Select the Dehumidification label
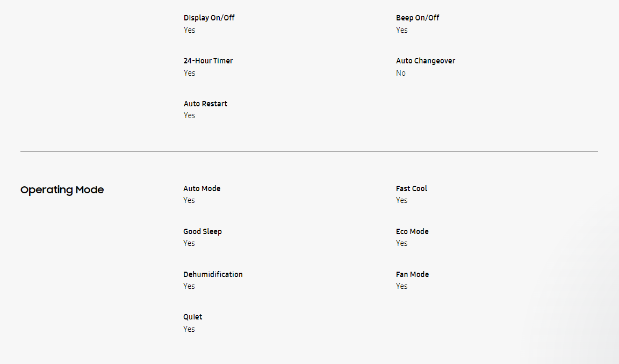The height and width of the screenshot is (364, 619). (213, 274)
